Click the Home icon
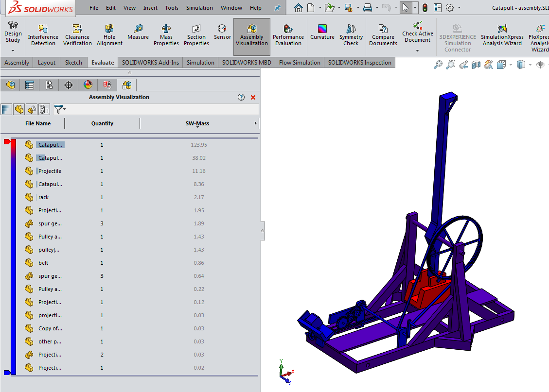The width and height of the screenshot is (549, 392). click(298, 8)
